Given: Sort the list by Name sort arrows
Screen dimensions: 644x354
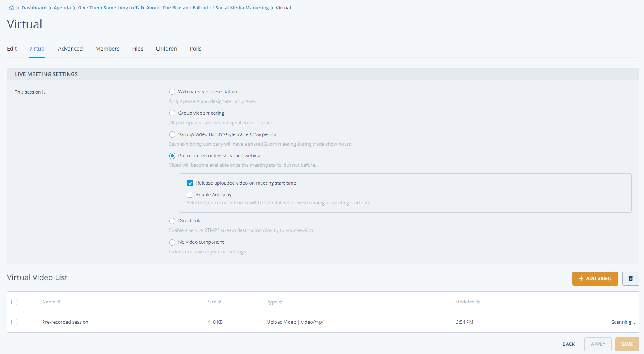Looking at the screenshot, I should [59, 302].
